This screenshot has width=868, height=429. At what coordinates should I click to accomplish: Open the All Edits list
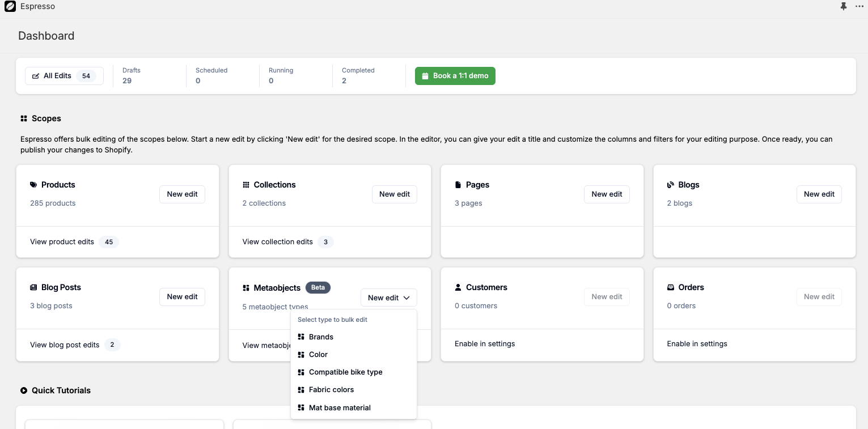point(64,76)
